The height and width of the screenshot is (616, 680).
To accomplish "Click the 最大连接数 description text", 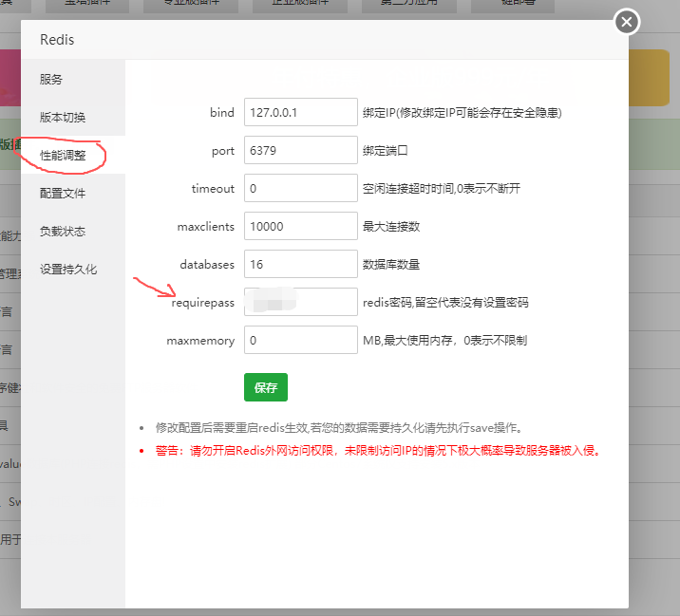I will tap(391, 226).
